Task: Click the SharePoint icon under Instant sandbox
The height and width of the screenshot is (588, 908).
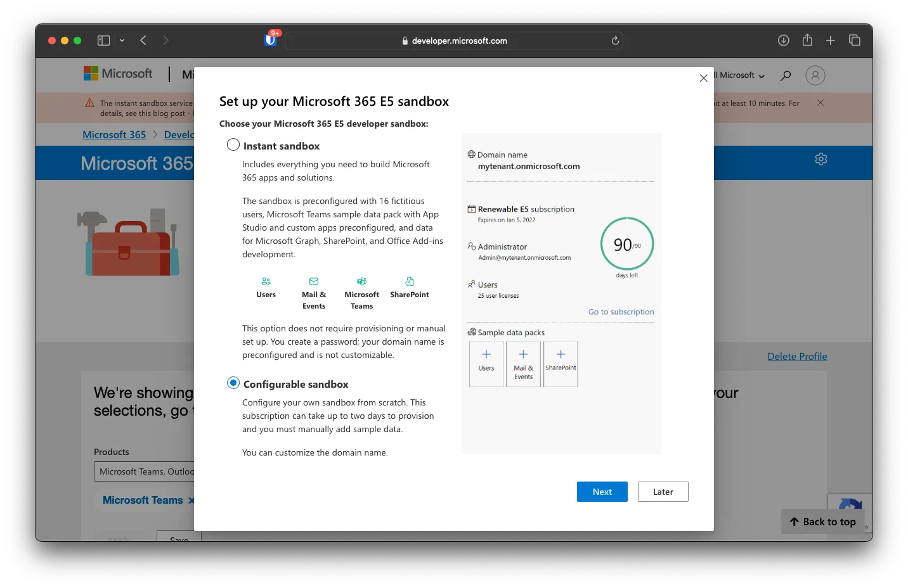Action: [x=410, y=281]
